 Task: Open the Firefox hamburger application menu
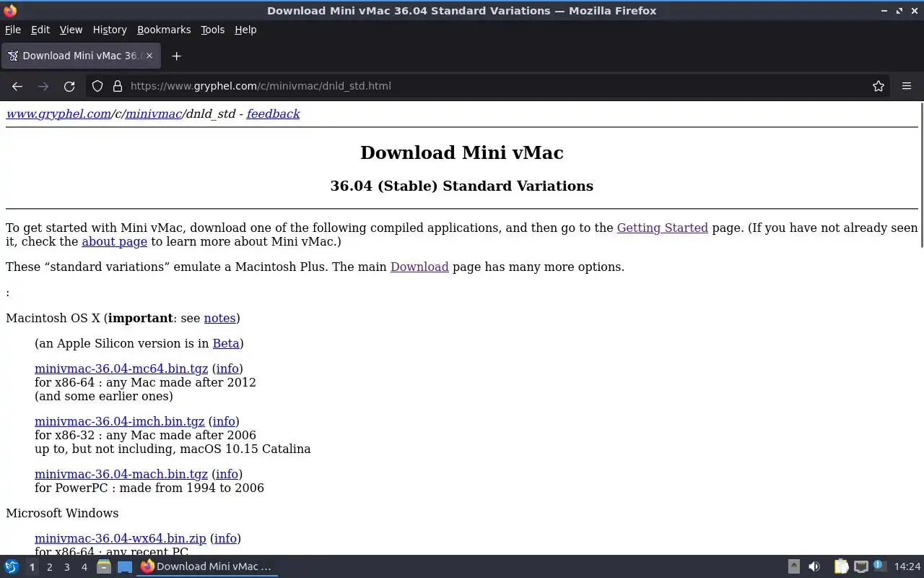[907, 86]
